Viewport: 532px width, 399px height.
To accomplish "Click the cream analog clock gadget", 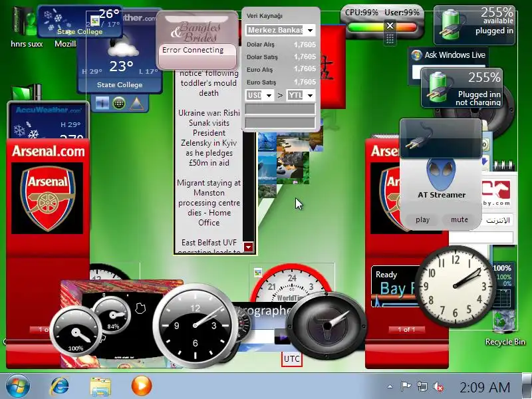I will point(456,287).
